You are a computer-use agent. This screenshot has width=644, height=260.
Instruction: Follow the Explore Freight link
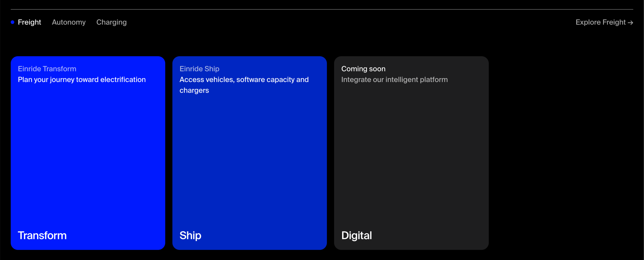point(604,22)
